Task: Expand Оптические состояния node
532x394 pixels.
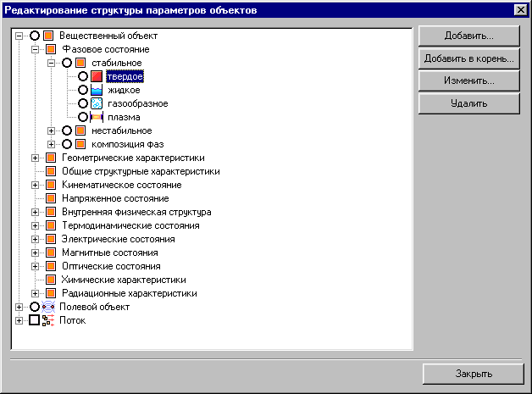Action: tap(35, 266)
